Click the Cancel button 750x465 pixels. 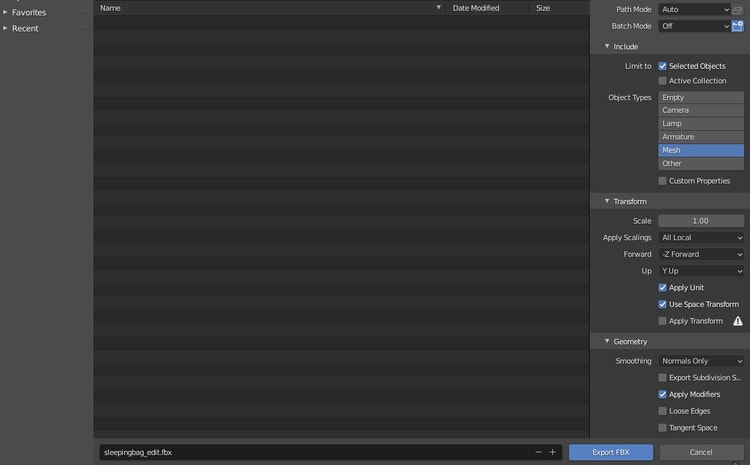(701, 452)
